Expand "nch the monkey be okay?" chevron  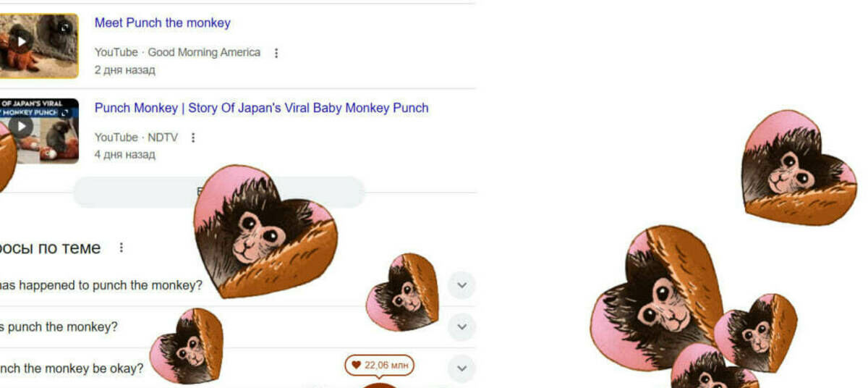pyautogui.click(x=461, y=368)
